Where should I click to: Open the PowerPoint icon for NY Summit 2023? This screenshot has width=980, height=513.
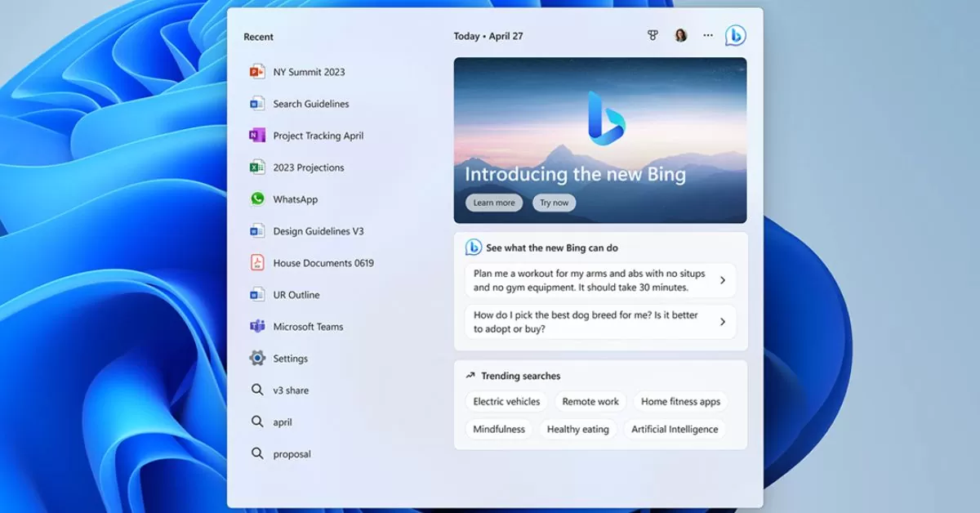(x=257, y=72)
